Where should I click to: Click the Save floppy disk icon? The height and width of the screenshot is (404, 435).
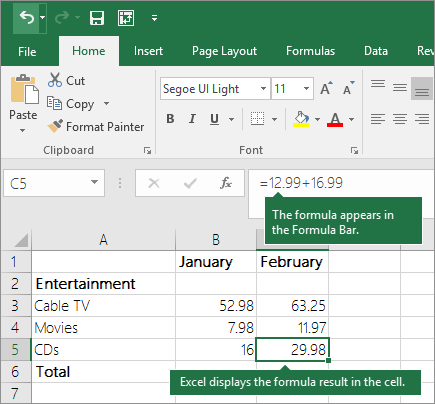point(97,18)
